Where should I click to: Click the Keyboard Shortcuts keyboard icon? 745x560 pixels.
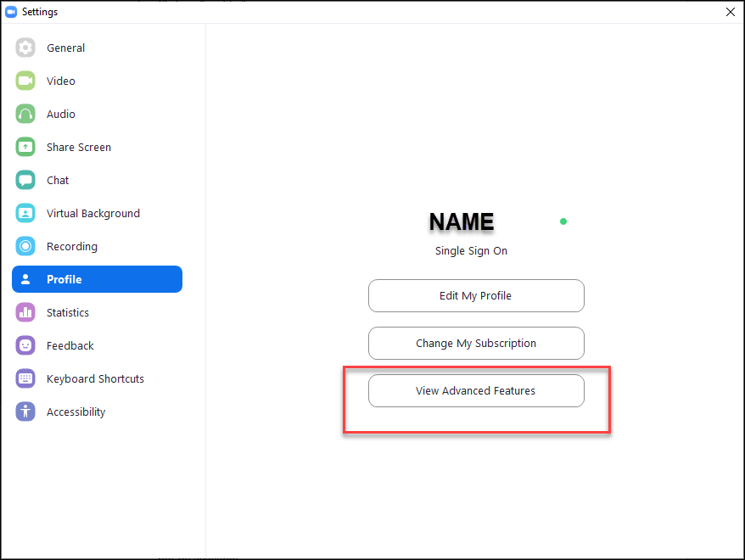tap(25, 378)
